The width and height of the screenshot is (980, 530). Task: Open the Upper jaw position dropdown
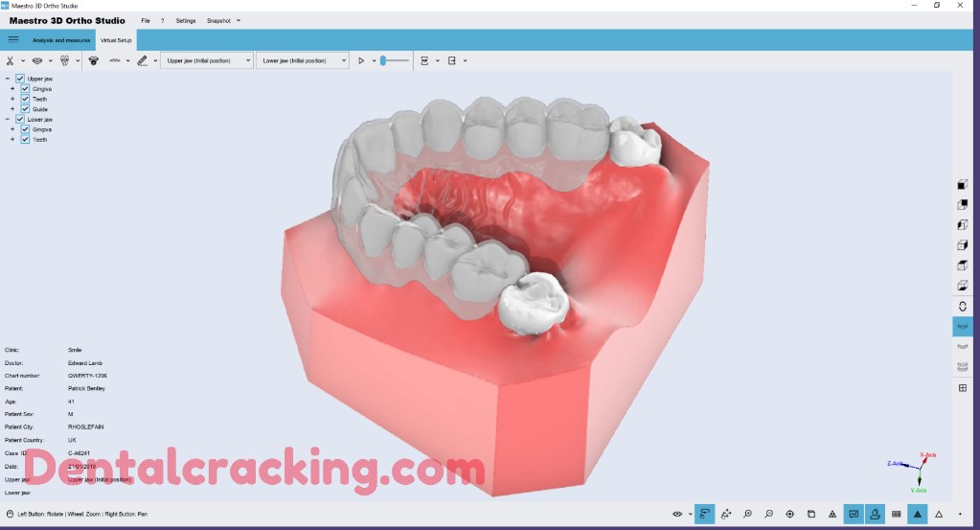[x=206, y=60]
